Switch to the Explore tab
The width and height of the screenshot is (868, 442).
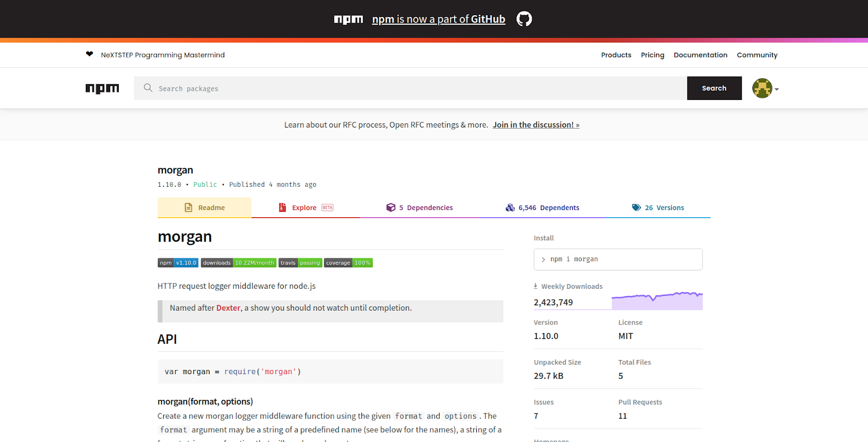(305, 207)
